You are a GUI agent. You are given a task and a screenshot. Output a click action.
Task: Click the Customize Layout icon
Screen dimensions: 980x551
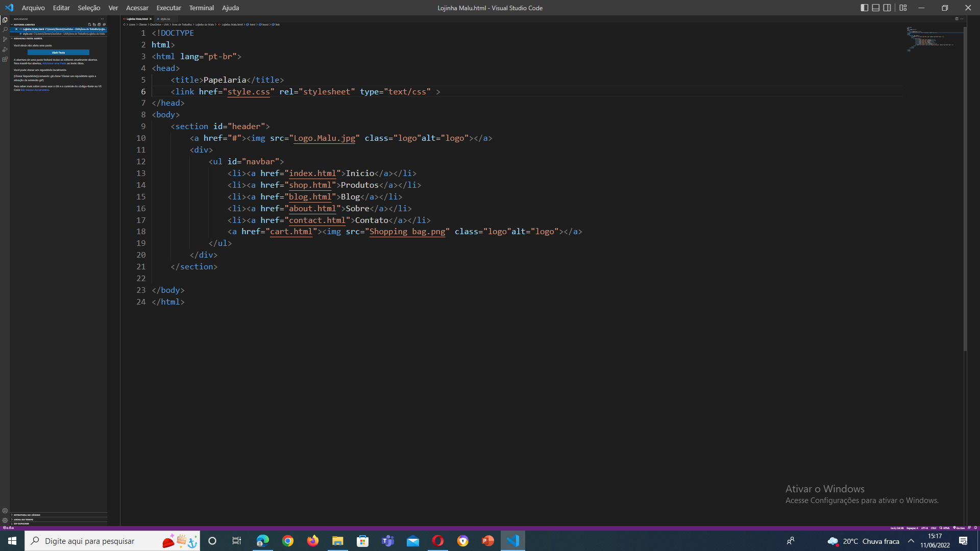(903, 8)
